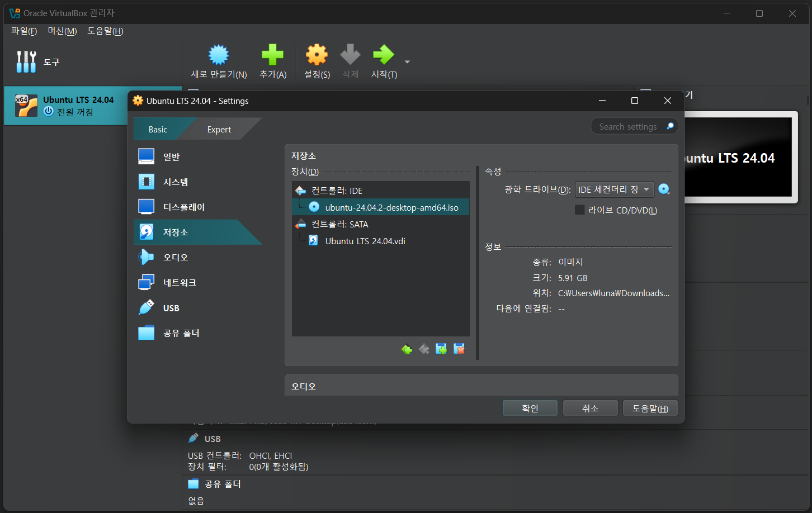Open the 일반 settings category
This screenshot has height=513, width=812.
coord(197,156)
